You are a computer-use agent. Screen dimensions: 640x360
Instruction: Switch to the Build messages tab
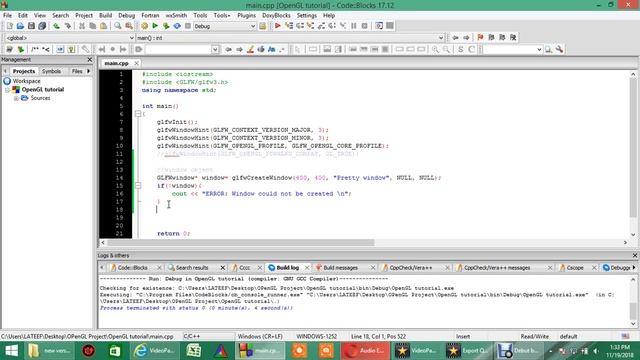(340, 268)
